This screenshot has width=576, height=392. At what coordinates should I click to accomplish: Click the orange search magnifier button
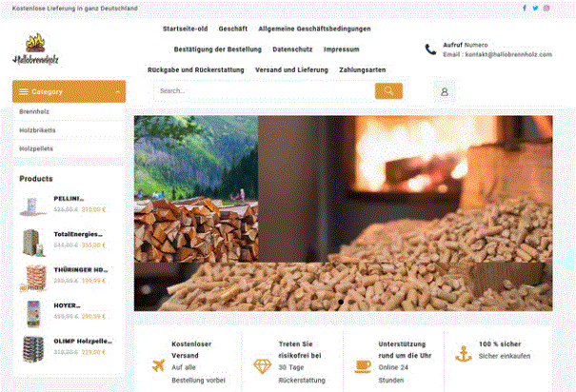pyautogui.click(x=388, y=90)
